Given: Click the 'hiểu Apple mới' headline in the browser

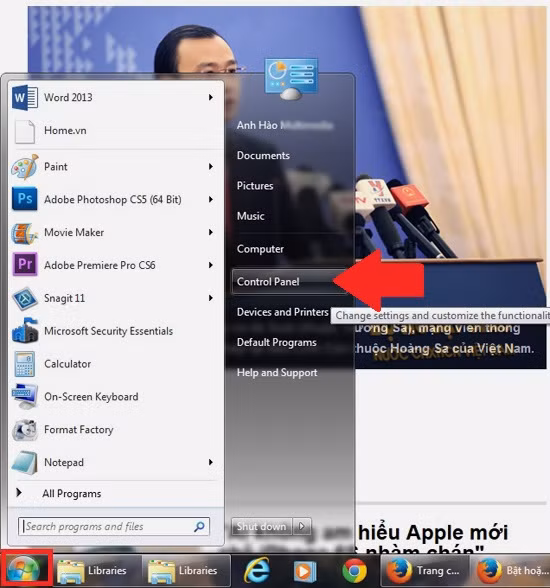Looking at the screenshot, I should [x=433, y=532].
